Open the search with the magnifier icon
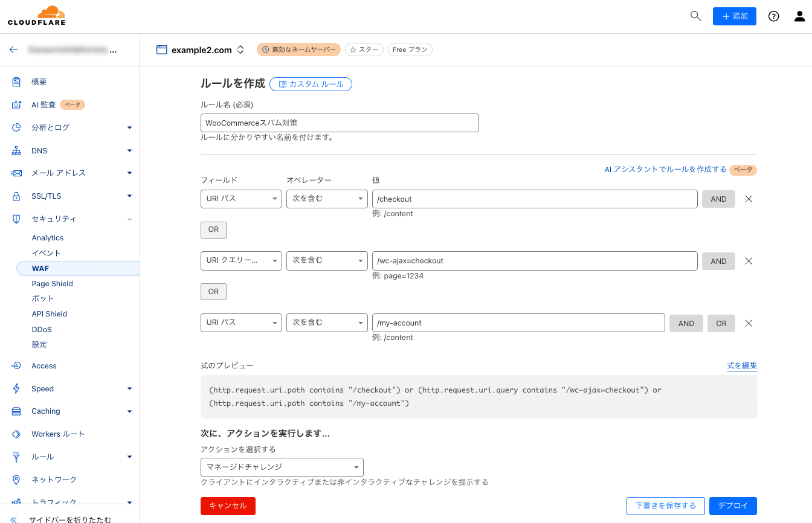This screenshot has height=523, width=812. coord(695,16)
